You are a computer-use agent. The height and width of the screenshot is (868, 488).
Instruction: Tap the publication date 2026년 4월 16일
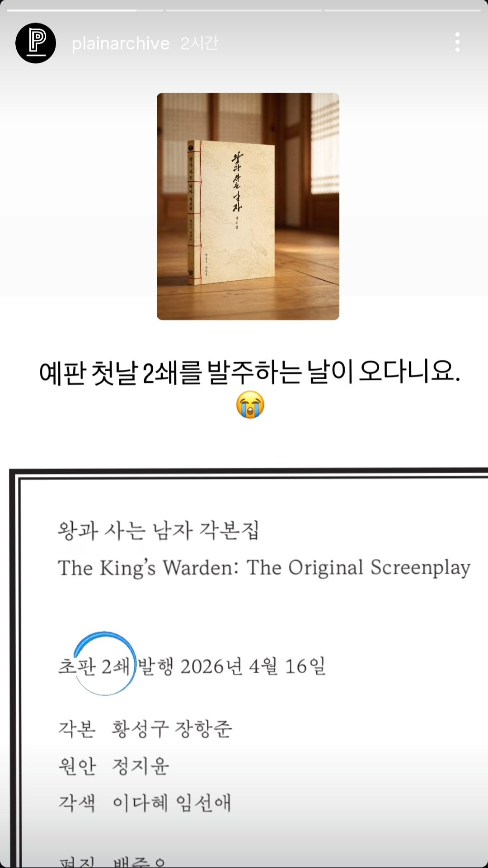click(253, 666)
